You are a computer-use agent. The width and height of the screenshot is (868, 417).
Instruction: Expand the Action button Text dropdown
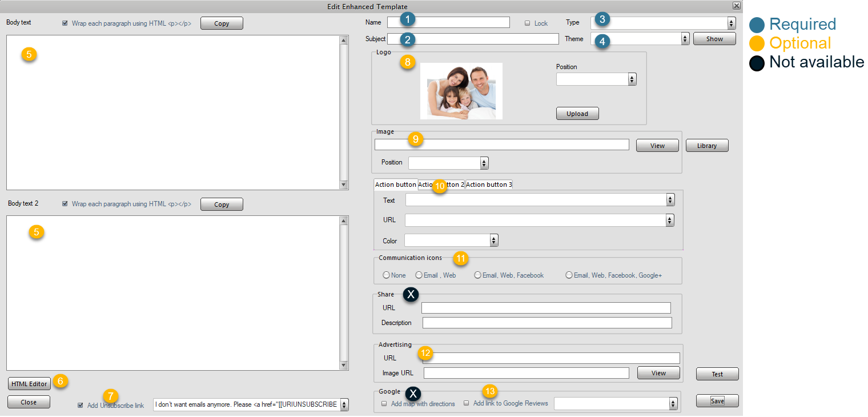670,200
